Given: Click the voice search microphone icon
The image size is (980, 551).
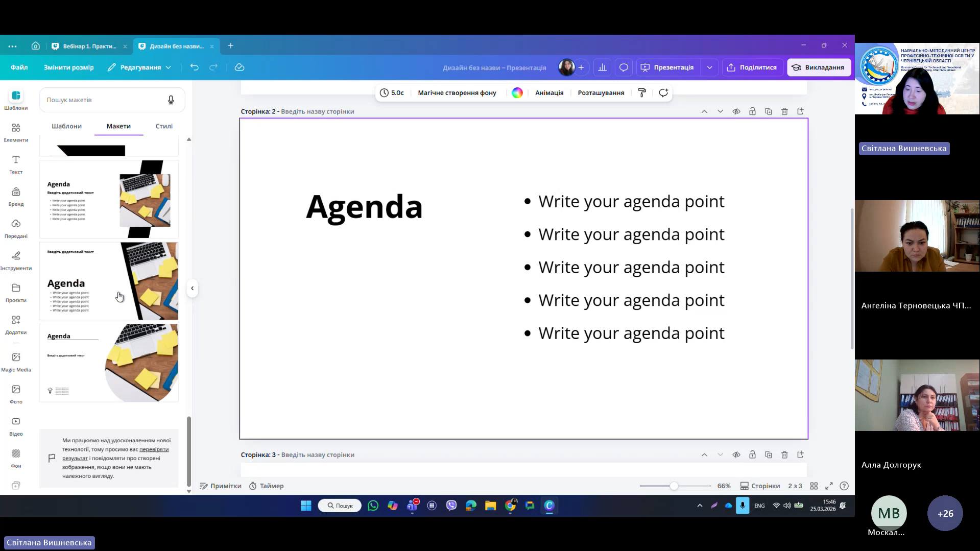Looking at the screenshot, I should coord(171,100).
